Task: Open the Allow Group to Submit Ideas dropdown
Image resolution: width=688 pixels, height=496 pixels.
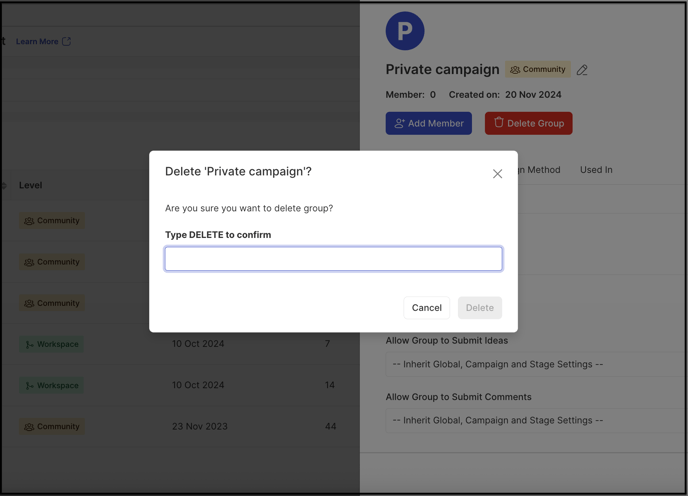Action: [537, 364]
